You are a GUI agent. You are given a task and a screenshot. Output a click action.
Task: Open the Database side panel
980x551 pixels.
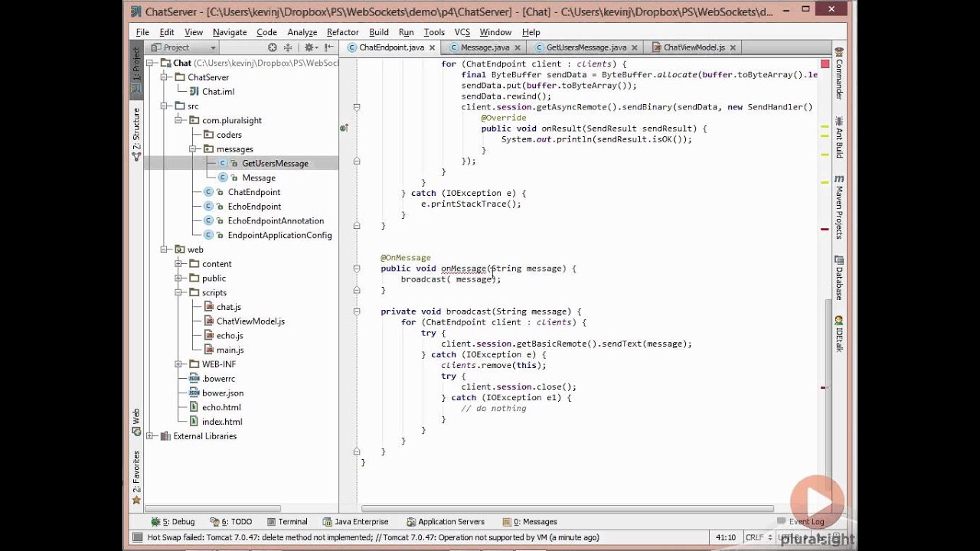839,278
